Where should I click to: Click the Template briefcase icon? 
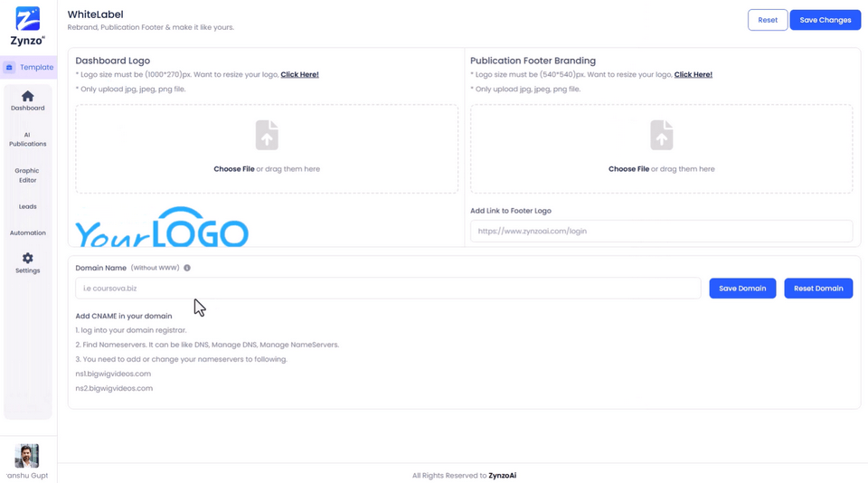click(x=9, y=68)
